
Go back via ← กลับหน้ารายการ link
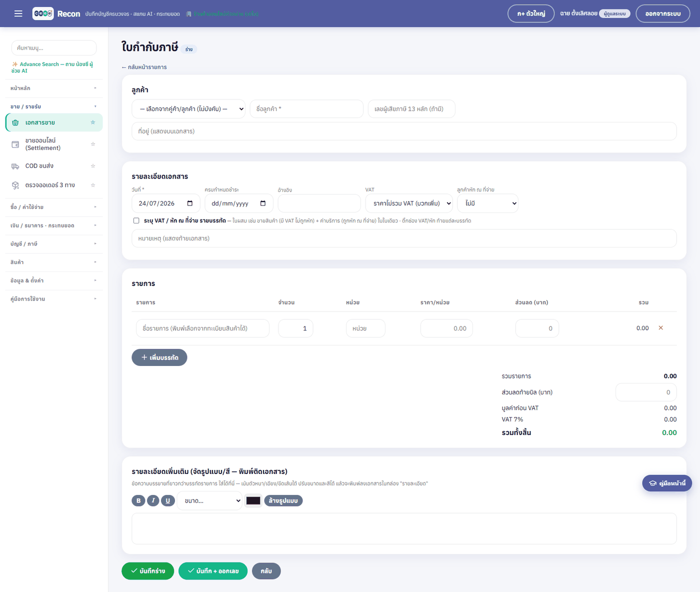coord(144,67)
